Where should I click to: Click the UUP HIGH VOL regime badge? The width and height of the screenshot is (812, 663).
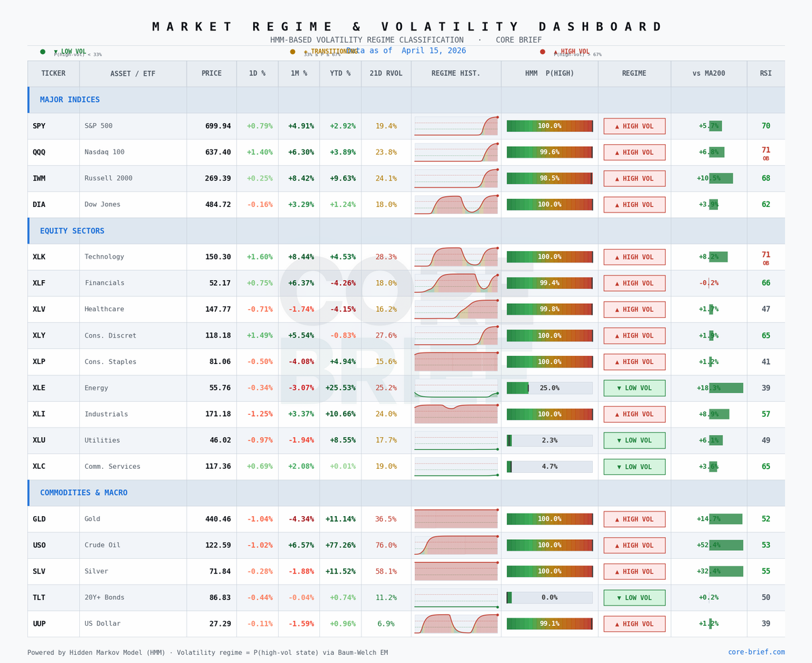tap(634, 624)
